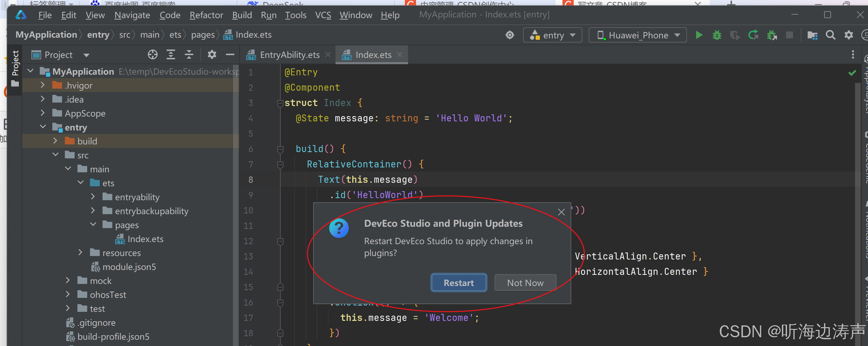Open search everywhere magnifier icon
This screenshot has height=346, width=868.
coord(831,35)
